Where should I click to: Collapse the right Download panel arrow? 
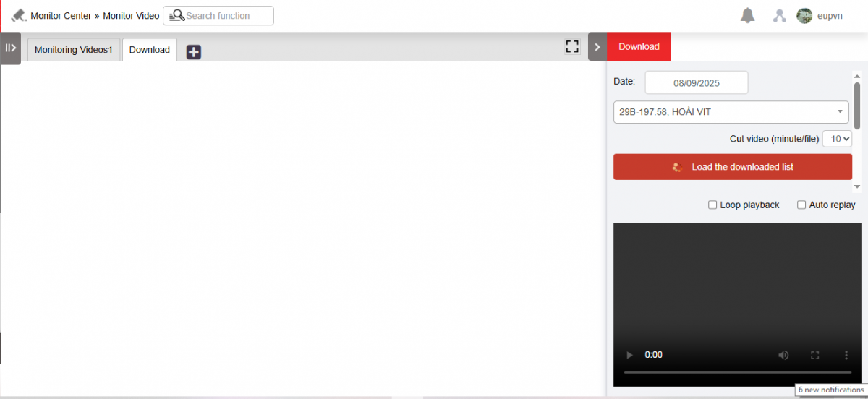[x=597, y=47]
